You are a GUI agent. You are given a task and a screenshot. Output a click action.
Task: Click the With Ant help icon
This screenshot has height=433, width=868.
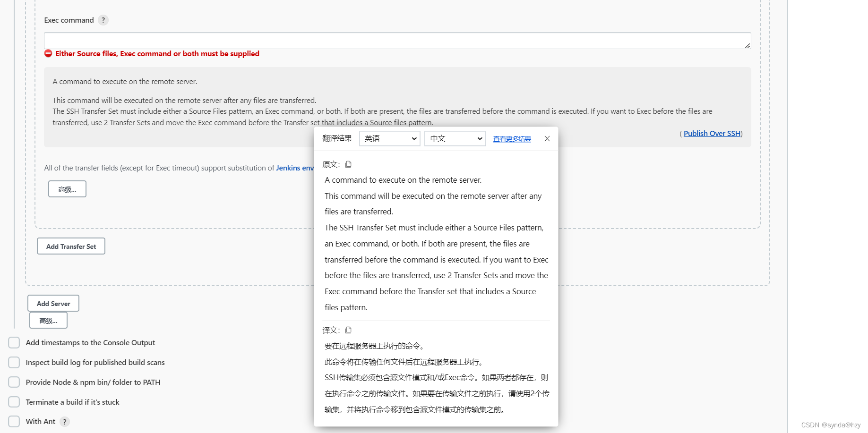click(x=65, y=422)
